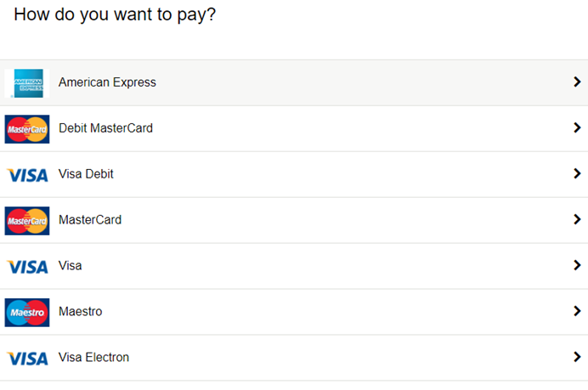The height and width of the screenshot is (390, 588).
Task: Open the American Express row chevron
Action: (577, 82)
